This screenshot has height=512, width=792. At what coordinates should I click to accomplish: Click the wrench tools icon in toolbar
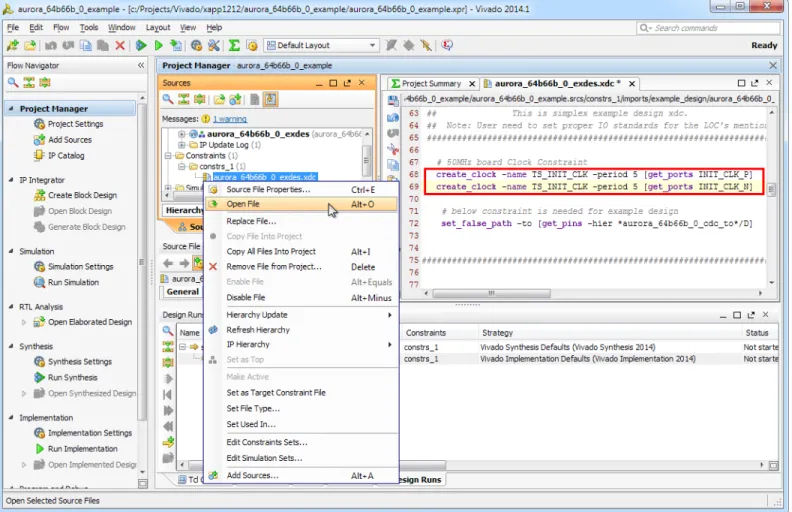click(214, 45)
